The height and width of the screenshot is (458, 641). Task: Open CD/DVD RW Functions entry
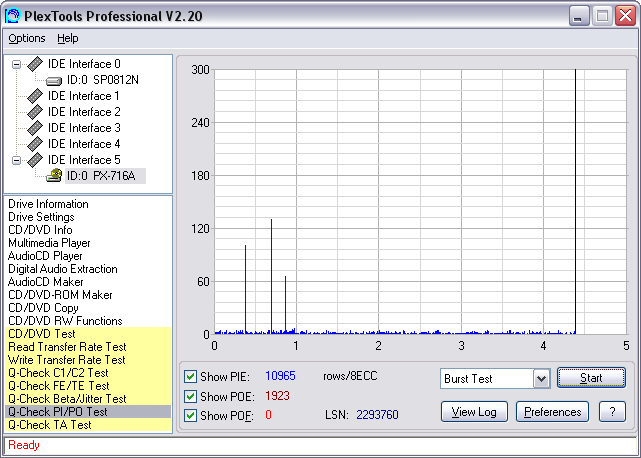65,321
